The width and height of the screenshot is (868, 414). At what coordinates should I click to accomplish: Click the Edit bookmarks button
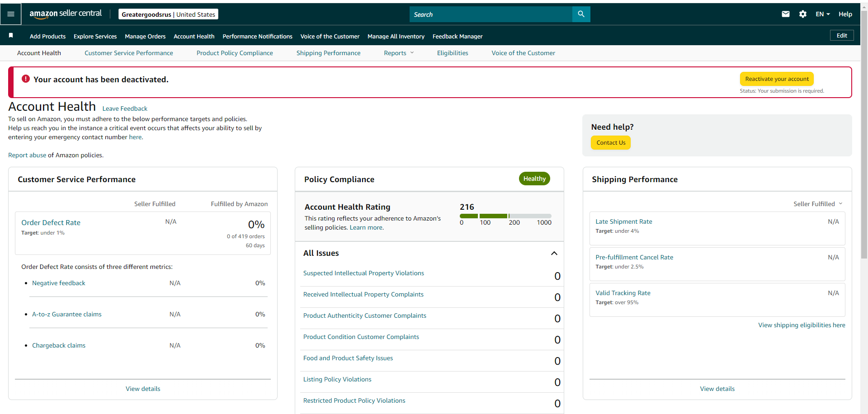[x=842, y=35]
